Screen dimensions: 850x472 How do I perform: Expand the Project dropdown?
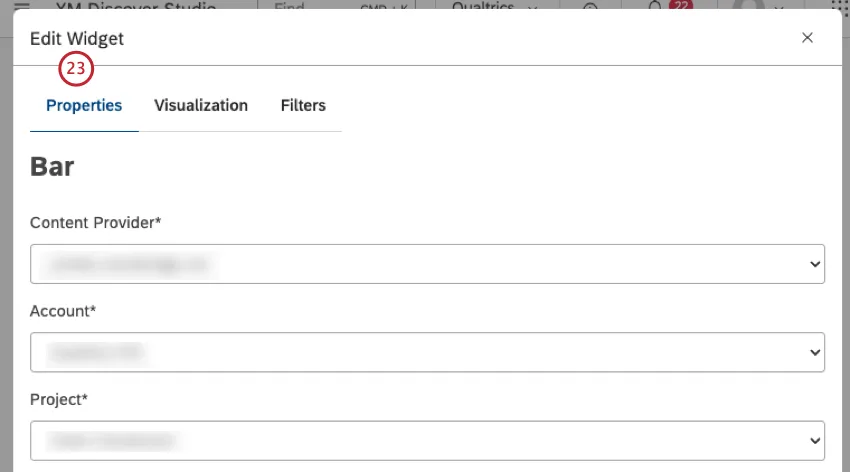click(x=427, y=441)
